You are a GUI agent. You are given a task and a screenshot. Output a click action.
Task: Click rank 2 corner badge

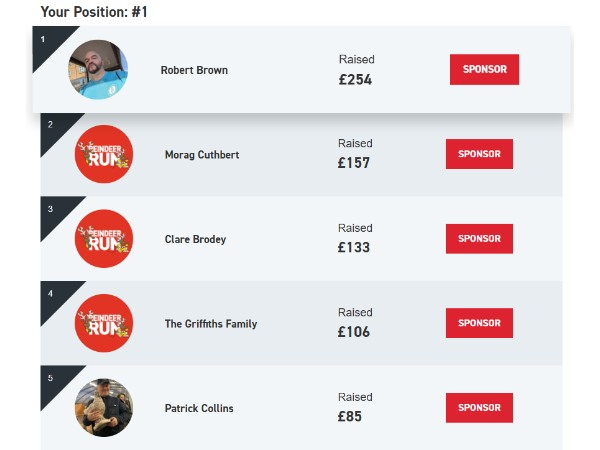point(52,125)
